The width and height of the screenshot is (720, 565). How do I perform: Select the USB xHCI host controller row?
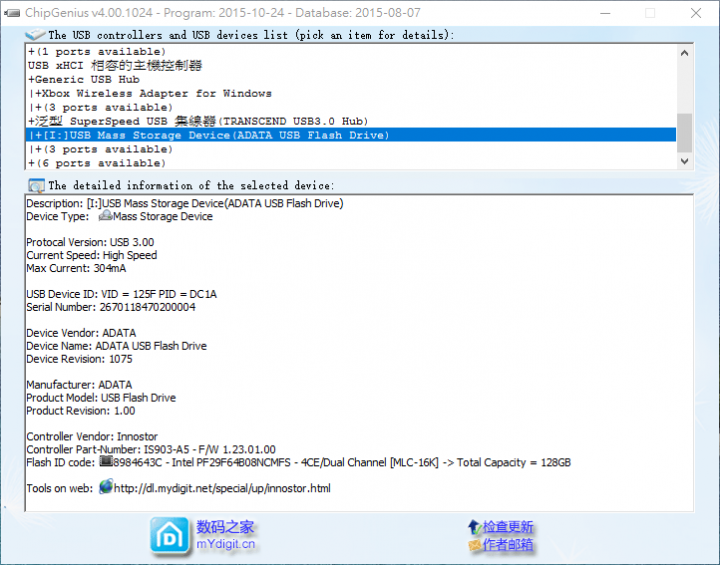[x=351, y=66]
